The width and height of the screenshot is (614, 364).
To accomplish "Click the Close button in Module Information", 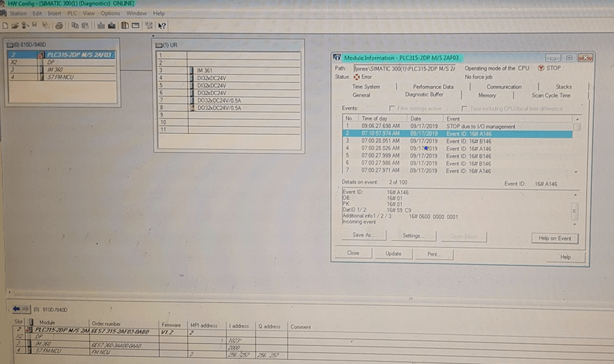I will (353, 253).
